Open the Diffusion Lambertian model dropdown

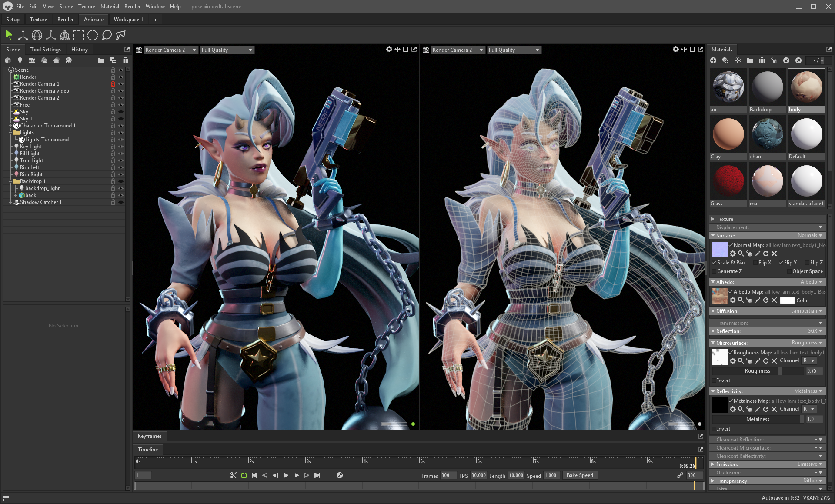click(x=806, y=311)
